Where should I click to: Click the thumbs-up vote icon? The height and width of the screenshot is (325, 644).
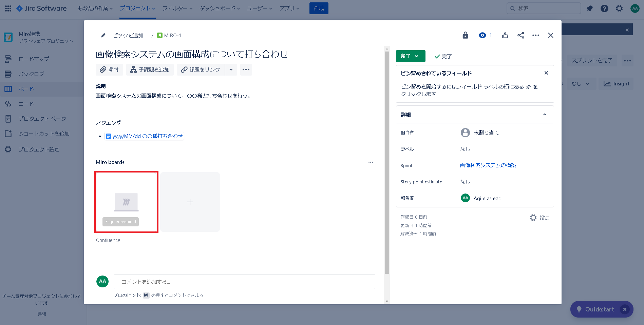click(x=505, y=35)
